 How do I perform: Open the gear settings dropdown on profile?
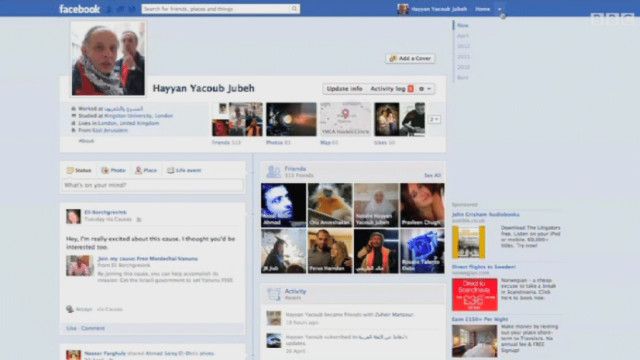pos(425,89)
